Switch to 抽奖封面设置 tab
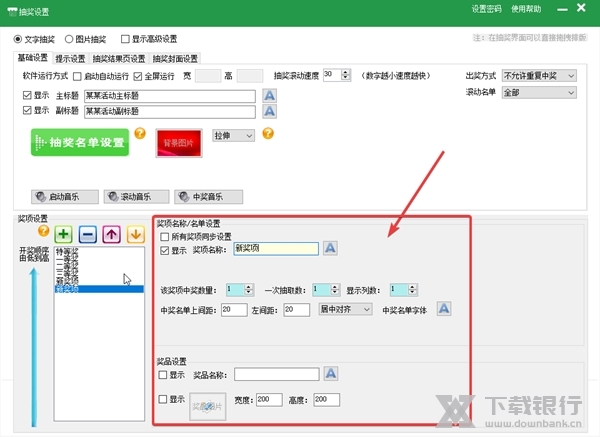The height and width of the screenshot is (437, 600). click(175, 59)
